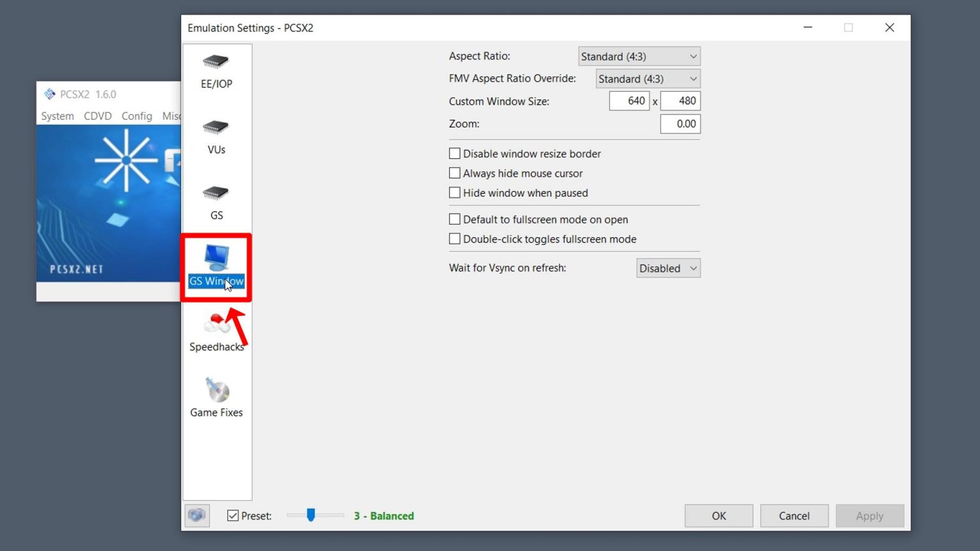
Task: Click the OK button
Action: point(719,516)
